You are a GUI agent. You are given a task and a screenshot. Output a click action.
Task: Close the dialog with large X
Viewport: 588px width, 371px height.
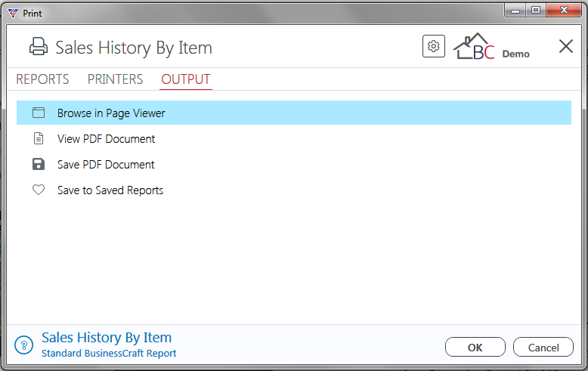click(566, 46)
